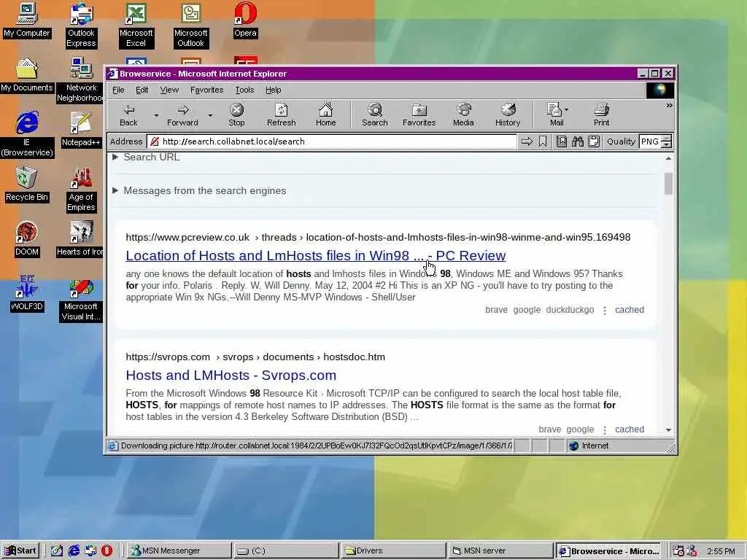
Task: Open cached link for PC Review result
Action: click(x=630, y=310)
